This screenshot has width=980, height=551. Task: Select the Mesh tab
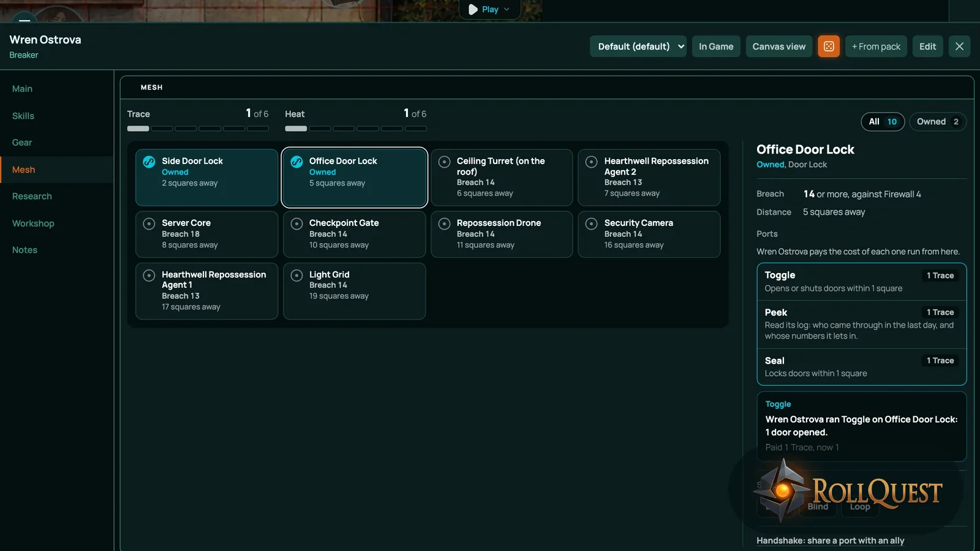pyautogui.click(x=56, y=170)
